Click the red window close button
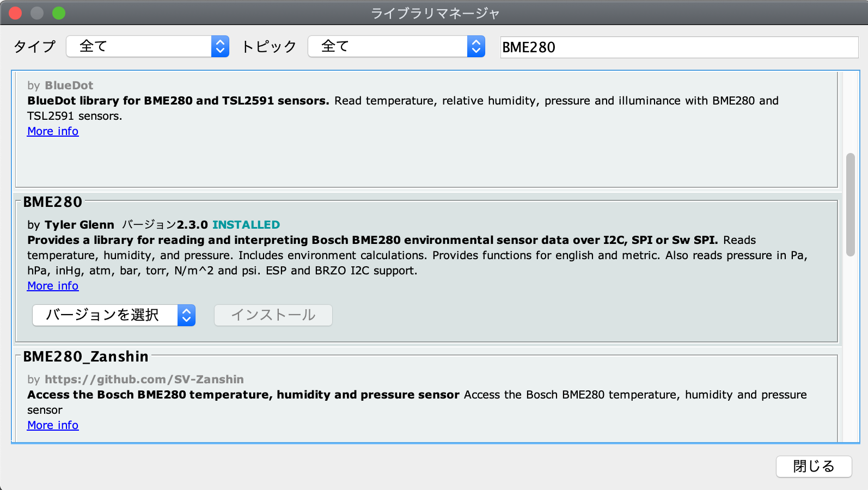 15,13
